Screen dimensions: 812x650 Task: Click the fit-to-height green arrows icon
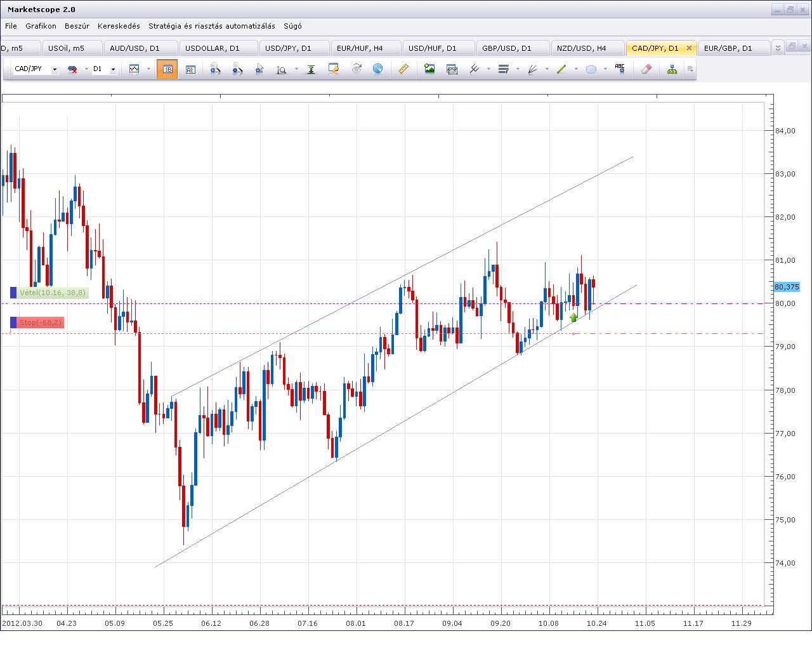(311, 69)
